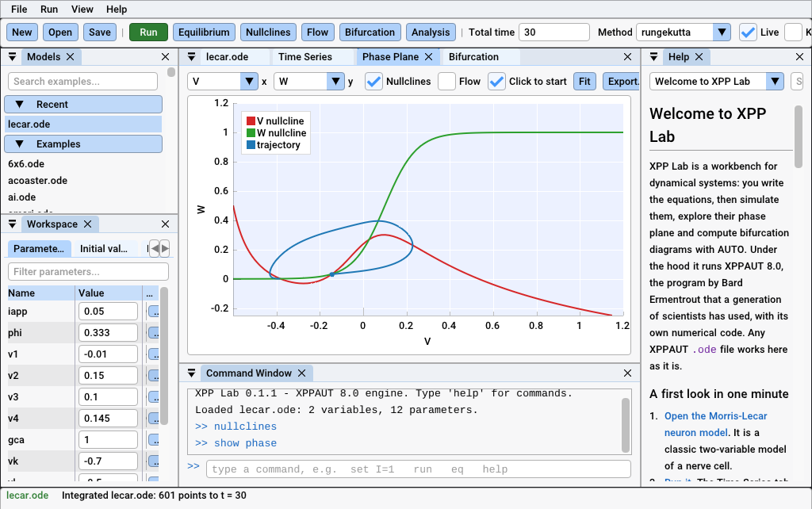The image size is (812, 509).
Task: Open the Welcome to XPP Lab help topic dropdown
Action: click(775, 82)
